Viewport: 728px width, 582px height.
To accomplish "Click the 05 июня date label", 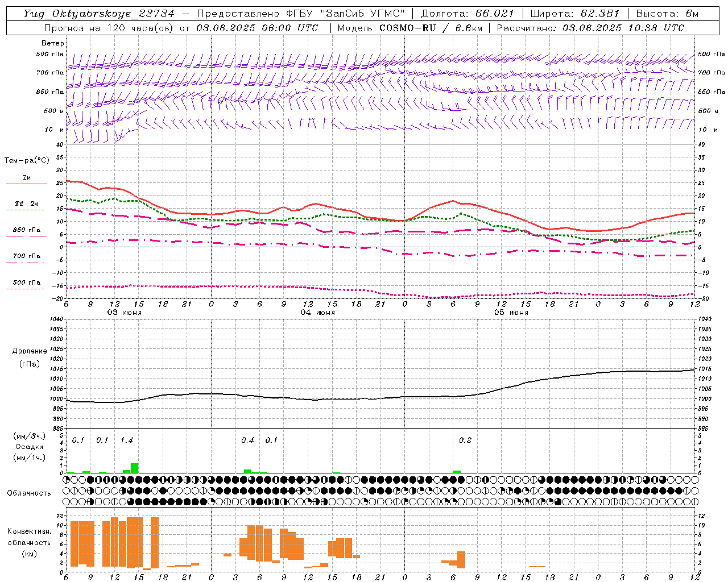I will coord(511,313).
